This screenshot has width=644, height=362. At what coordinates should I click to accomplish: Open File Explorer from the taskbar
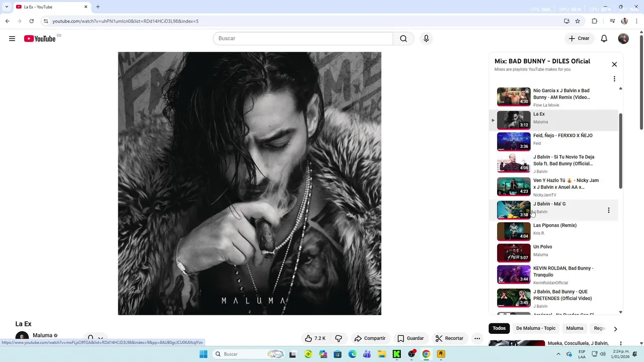[x=382, y=354]
